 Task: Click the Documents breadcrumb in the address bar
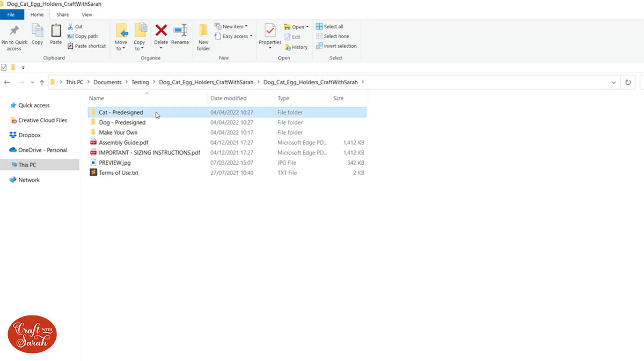(x=107, y=82)
